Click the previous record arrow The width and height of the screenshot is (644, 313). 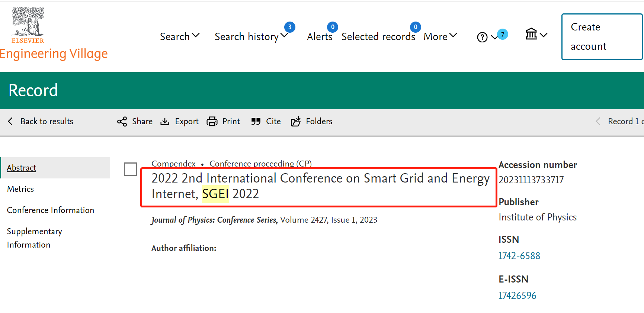coord(598,121)
